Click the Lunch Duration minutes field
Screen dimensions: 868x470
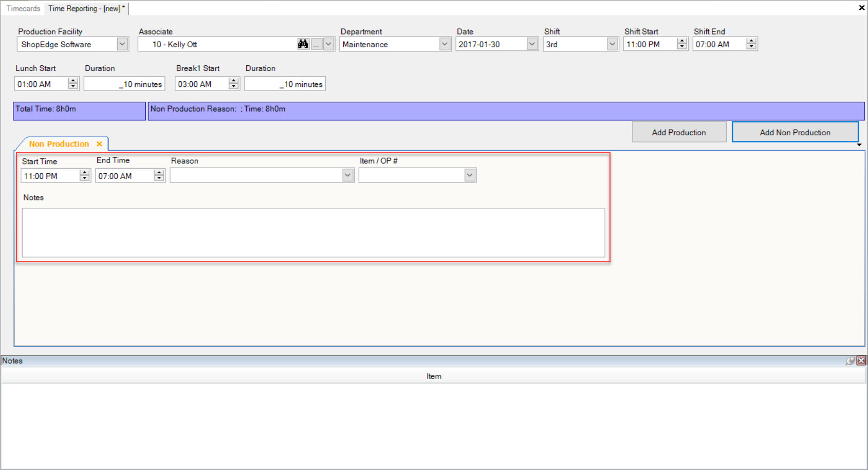[124, 84]
